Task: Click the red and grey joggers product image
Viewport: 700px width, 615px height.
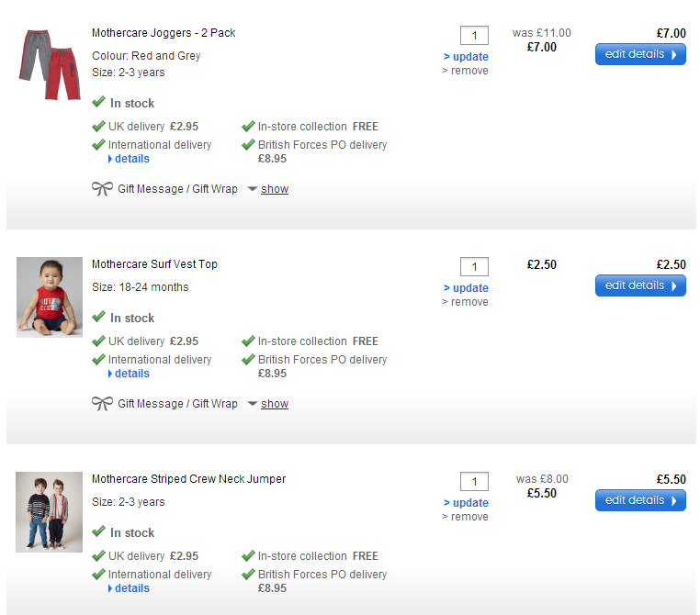Action: point(49,63)
